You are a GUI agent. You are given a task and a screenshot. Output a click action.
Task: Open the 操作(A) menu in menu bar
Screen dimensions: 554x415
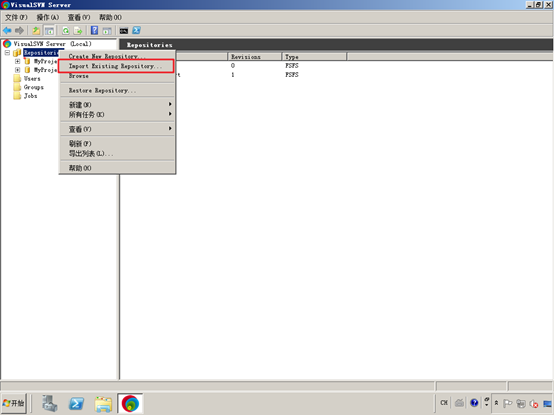[48, 17]
